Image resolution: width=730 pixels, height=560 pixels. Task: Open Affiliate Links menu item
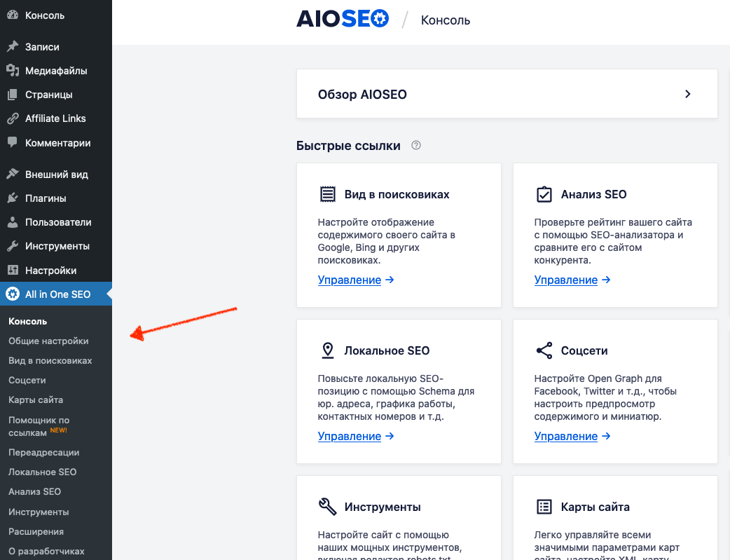pos(56,118)
